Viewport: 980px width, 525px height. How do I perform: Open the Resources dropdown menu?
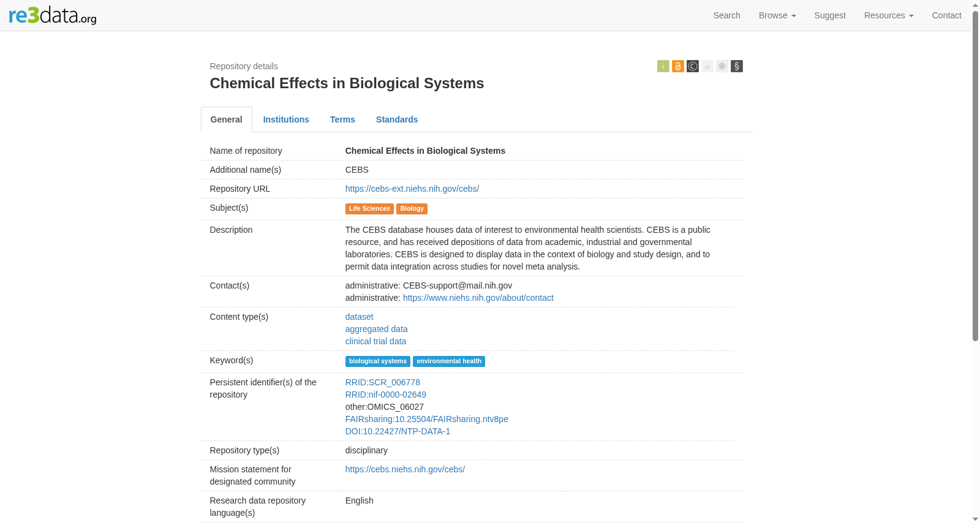point(888,15)
